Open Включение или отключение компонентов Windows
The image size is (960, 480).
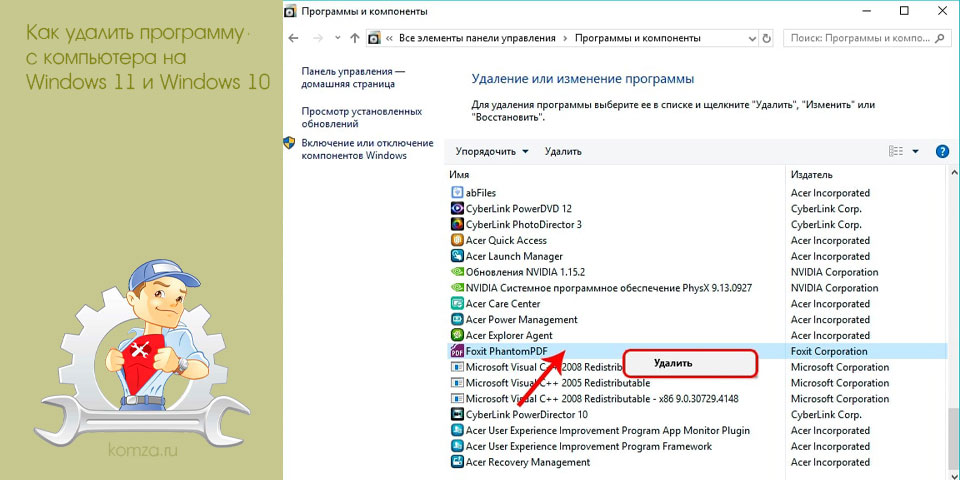tap(367, 149)
